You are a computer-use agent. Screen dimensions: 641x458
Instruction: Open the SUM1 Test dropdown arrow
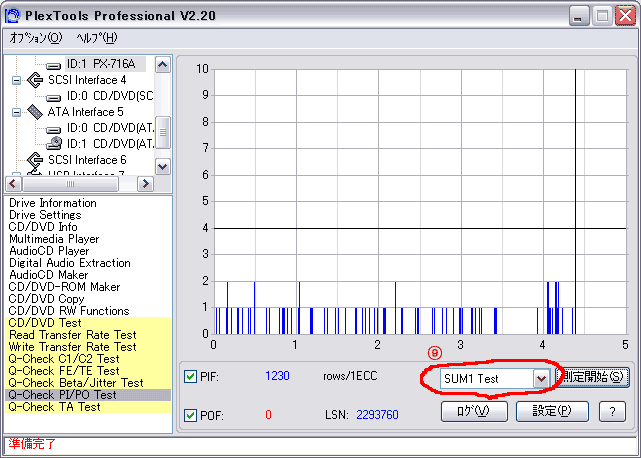(541, 378)
